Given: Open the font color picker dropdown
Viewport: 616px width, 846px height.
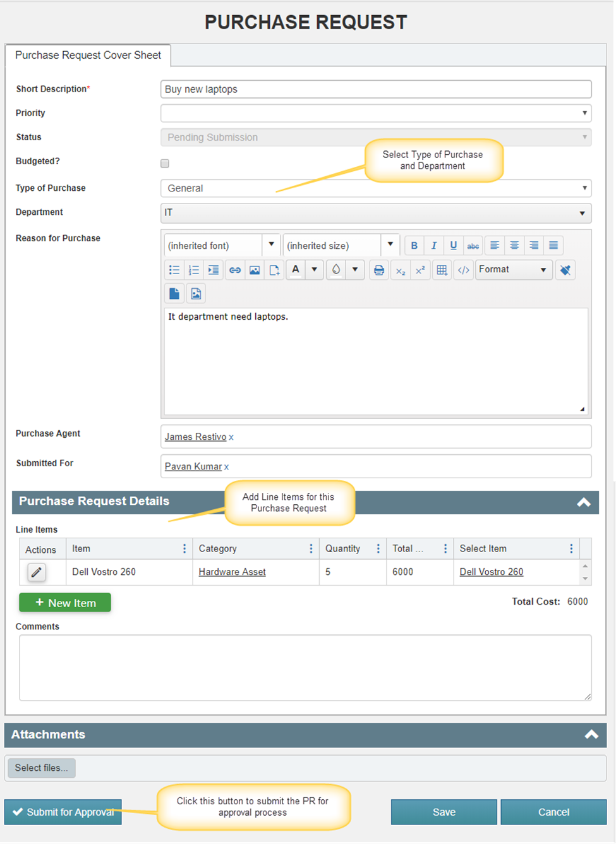Looking at the screenshot, I should click(x=314, y=270).
